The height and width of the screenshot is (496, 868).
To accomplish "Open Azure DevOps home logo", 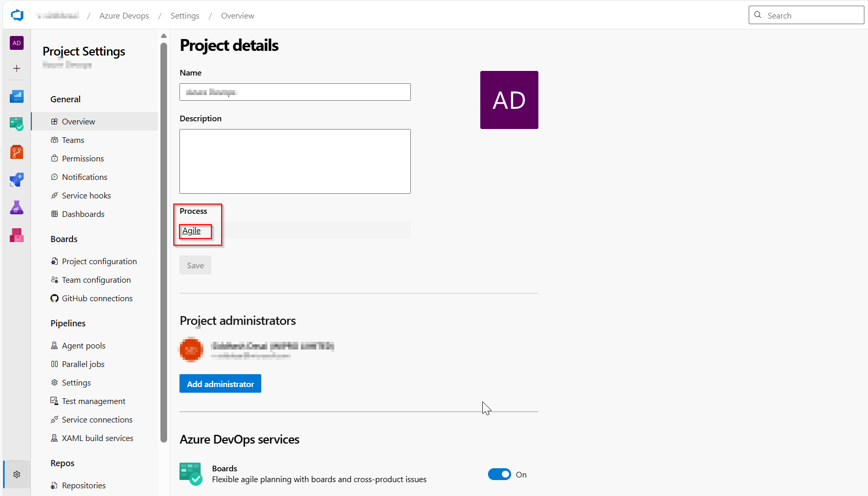I will coord(17,15).
